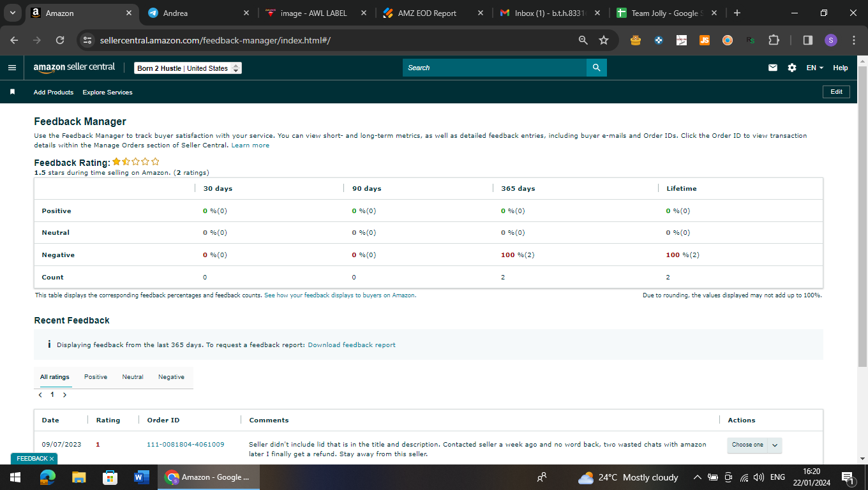Open Seller Central settings gear
Viewport: 868px width, 490px height.
(x=792, y=68)
